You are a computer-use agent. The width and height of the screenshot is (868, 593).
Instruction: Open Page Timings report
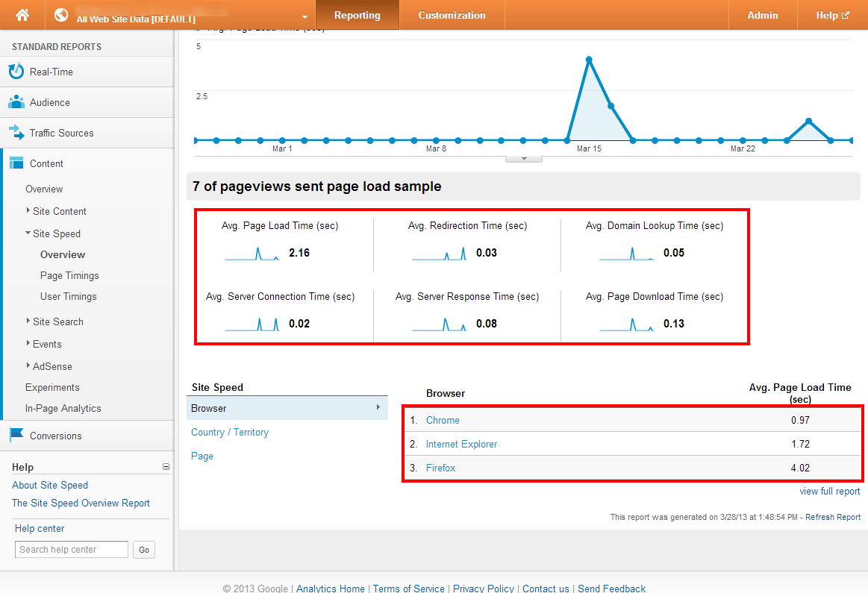pos(69,275)
